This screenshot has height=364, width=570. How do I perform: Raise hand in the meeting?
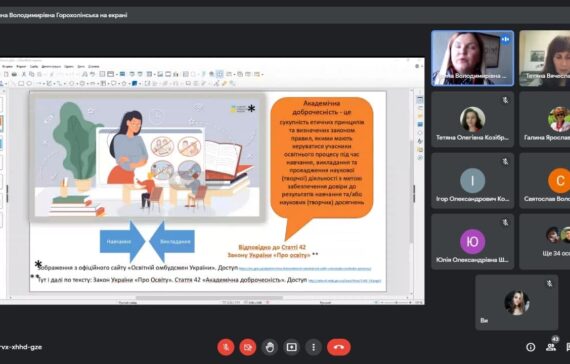pos(269,347)
